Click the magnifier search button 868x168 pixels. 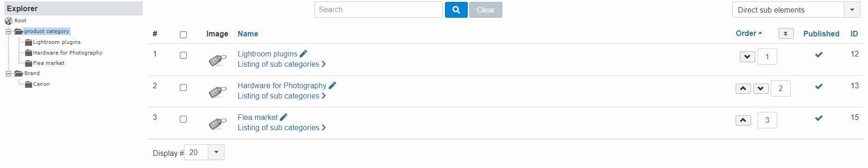click(x=456, y=10)
